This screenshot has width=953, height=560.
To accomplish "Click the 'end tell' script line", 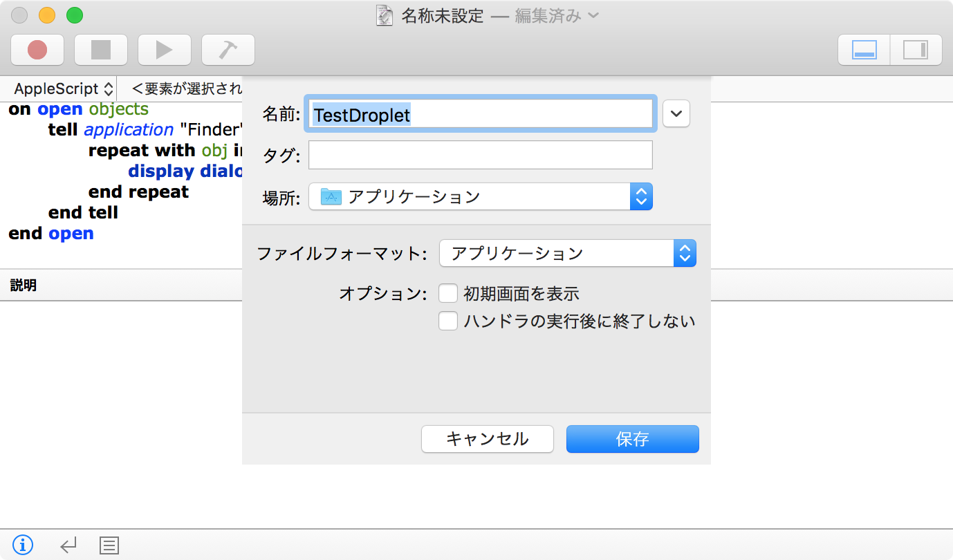I will point(83,212).
